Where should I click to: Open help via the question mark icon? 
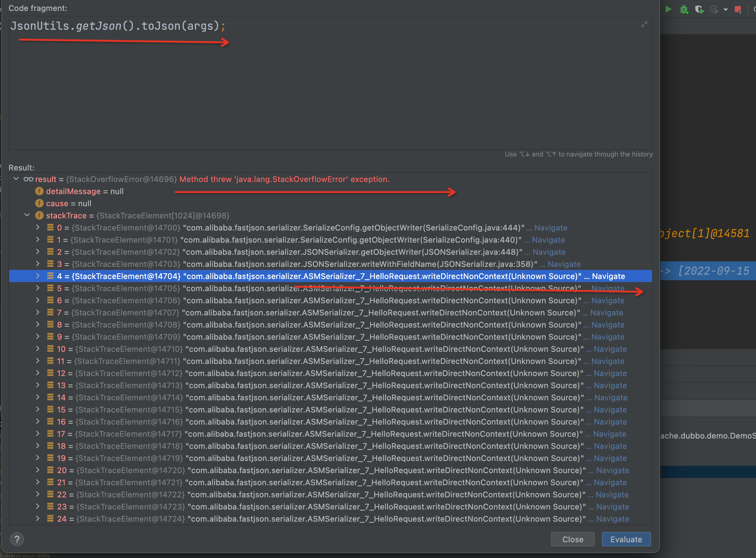(17, 539)
